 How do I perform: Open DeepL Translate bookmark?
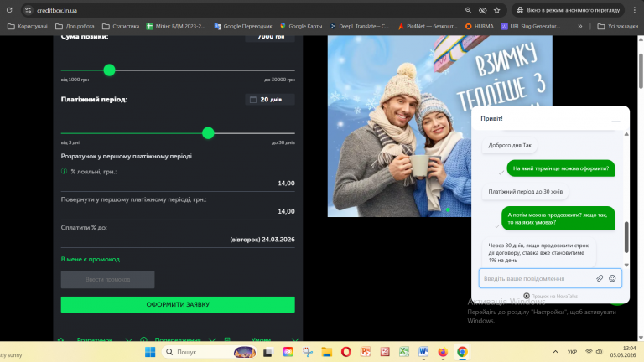coord(360,26)
